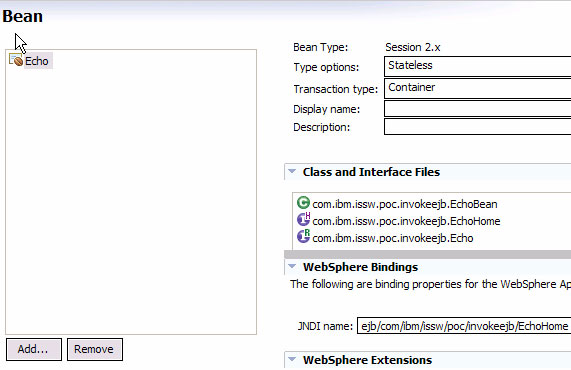Open the Transaction type Container combo box
The height and width of the screenshot is (370, 571).
477,88
